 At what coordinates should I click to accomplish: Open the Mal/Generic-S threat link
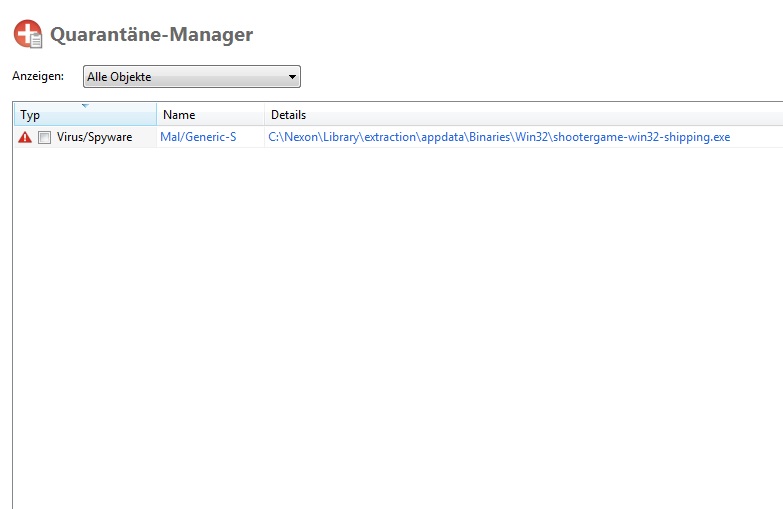click(198, 137)
